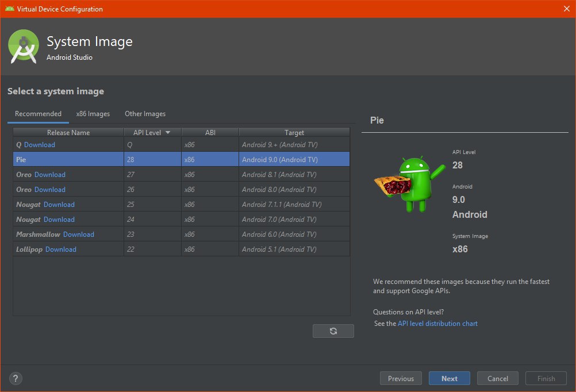Click the refresh system images icon button
The height and width of the screenshot is (392, 576).
(x=333, y=331)
